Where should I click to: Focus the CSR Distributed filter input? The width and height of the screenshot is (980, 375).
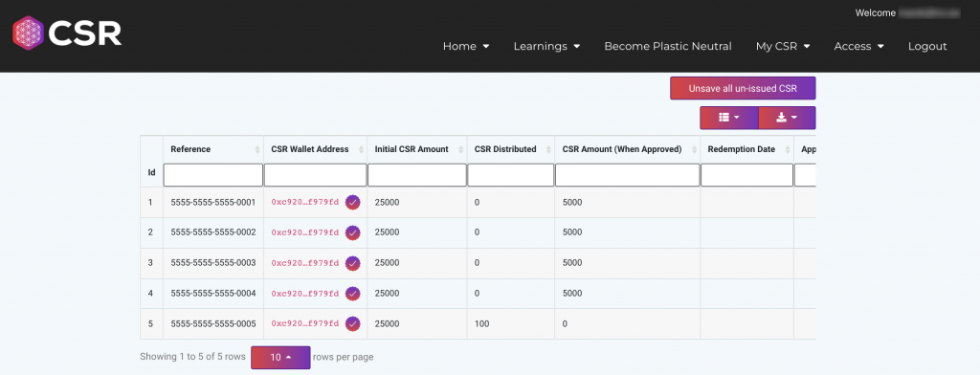[511, 175]
